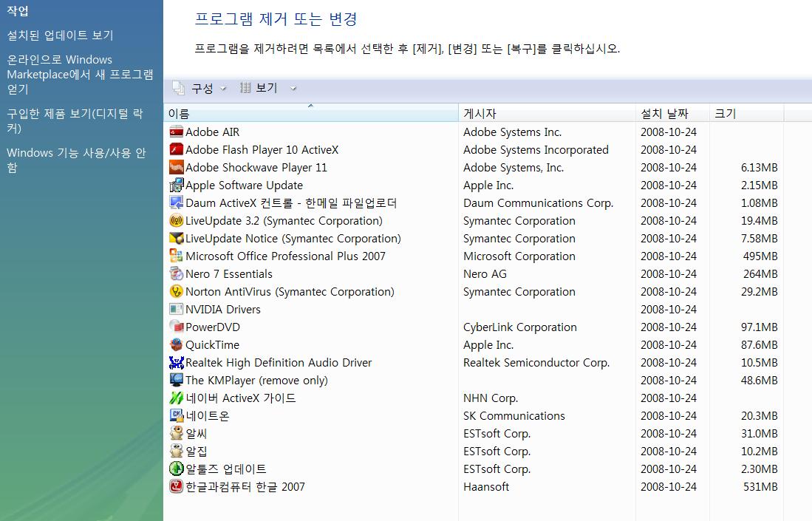Select the Nero 7 Essentials name
Screen dimensions: 812x521
[x=229, y=273]
